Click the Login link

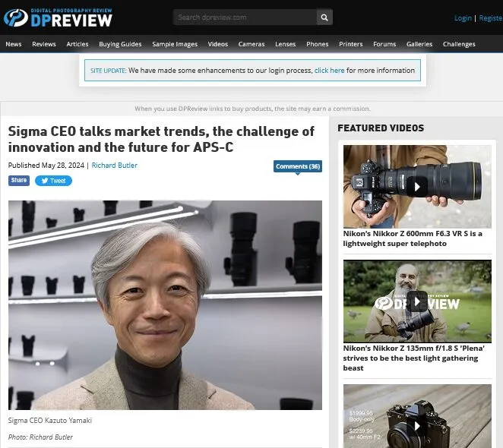pos(463,18)
